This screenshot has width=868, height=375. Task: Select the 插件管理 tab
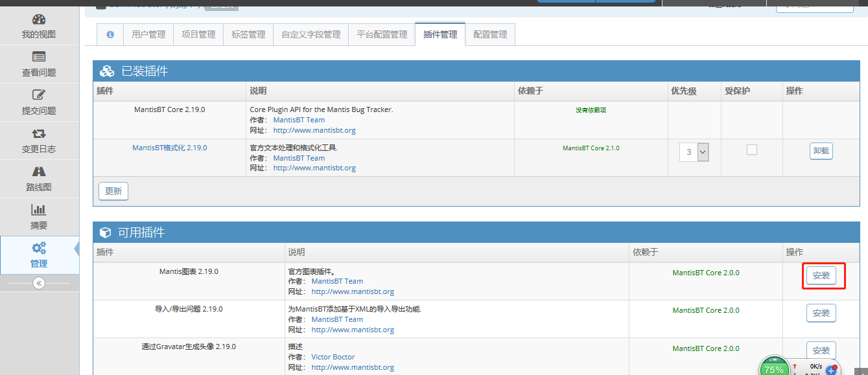(x=440, y=34)
